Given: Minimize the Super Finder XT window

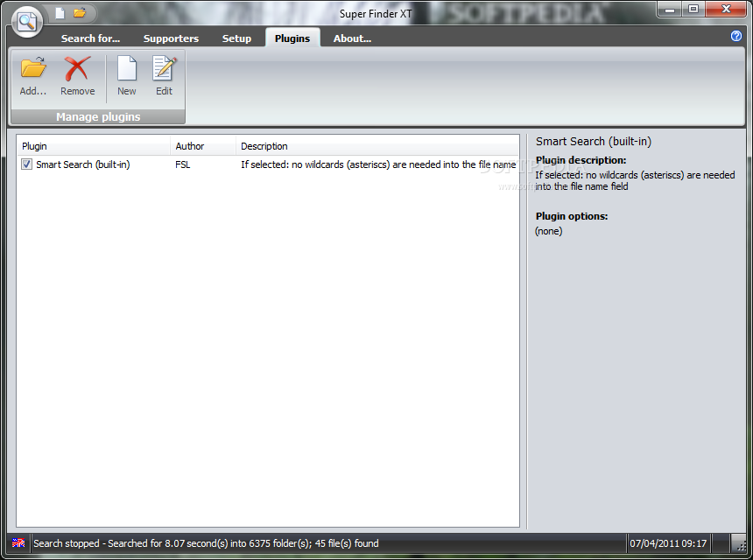Looking at the screenshot, I should click(670, 9).
